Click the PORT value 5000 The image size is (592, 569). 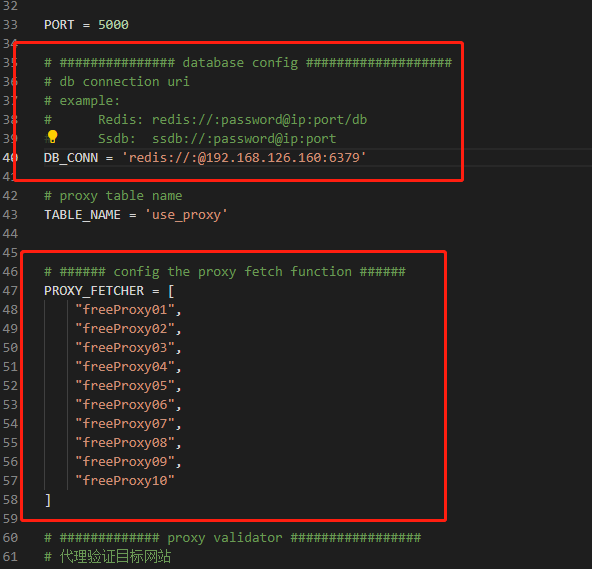(x=113, y=25)
